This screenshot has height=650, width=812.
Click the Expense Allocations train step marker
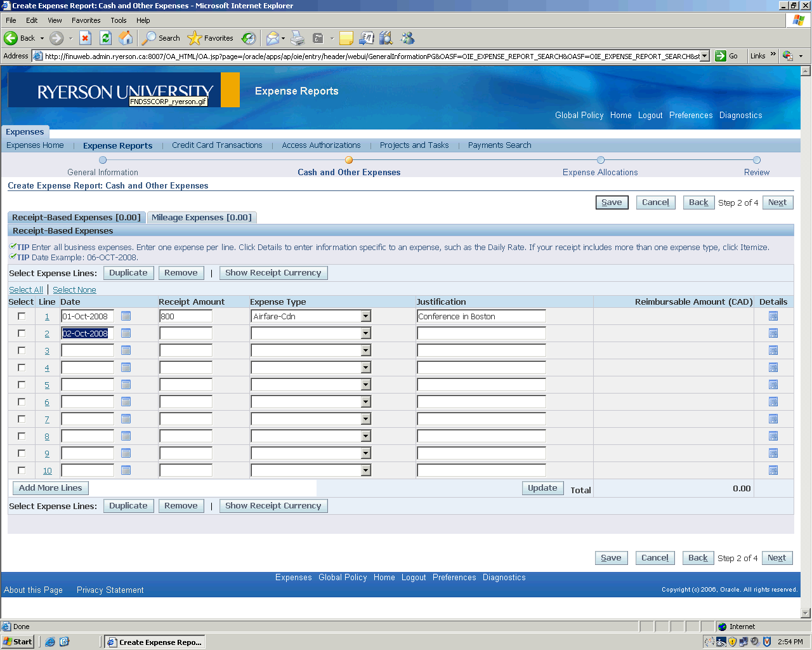601,161
